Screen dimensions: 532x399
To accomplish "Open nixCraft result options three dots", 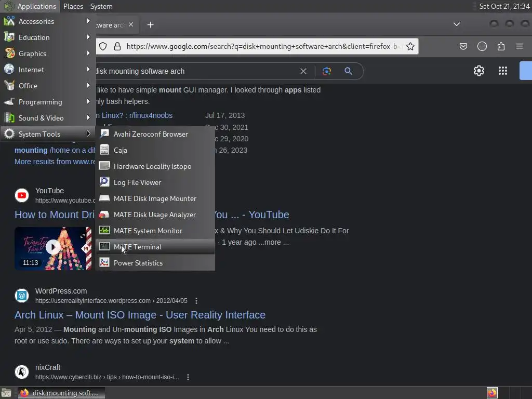I will coord(188,377).
